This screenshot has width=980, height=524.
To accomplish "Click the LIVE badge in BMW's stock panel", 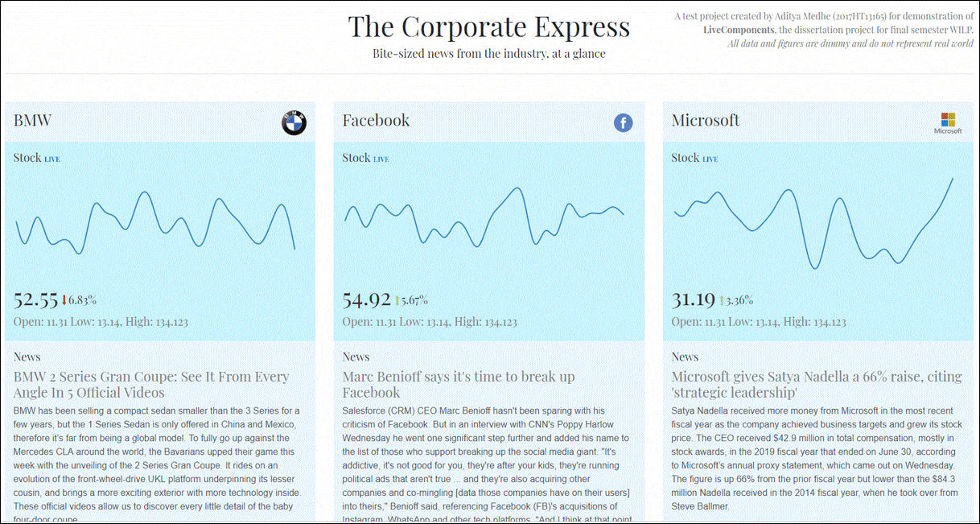I will click(52, 159).
